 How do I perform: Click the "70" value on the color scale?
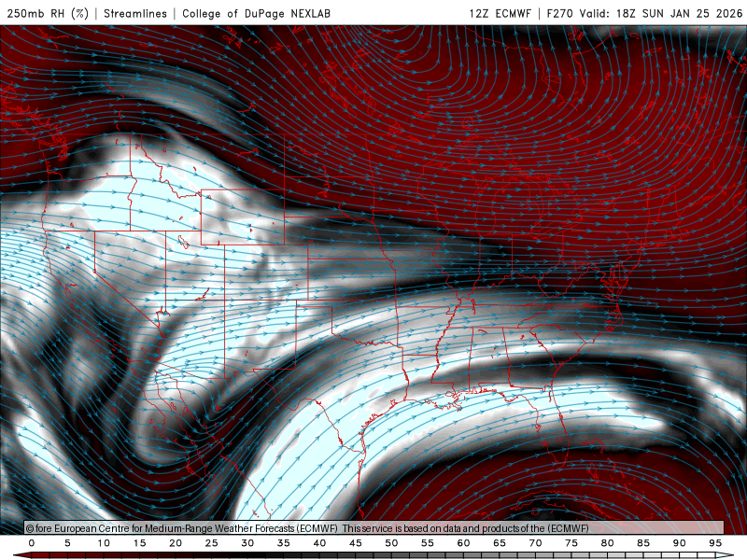[x=535, y=543]
